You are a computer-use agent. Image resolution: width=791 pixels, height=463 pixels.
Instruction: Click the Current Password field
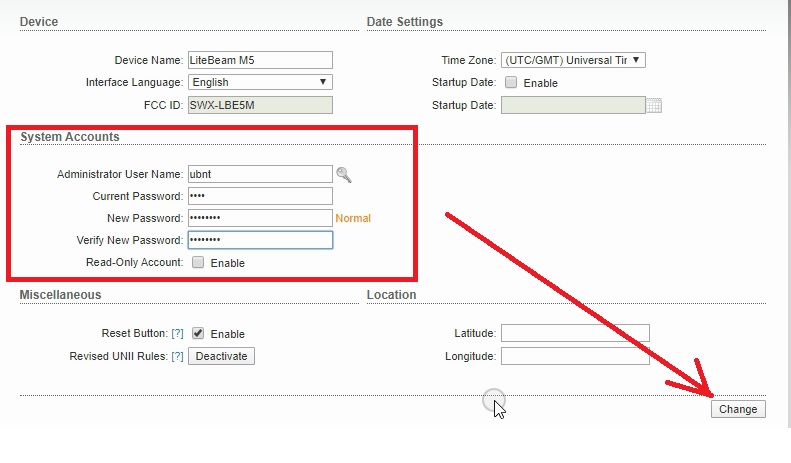pyautogui.click(x=260, y=196)
